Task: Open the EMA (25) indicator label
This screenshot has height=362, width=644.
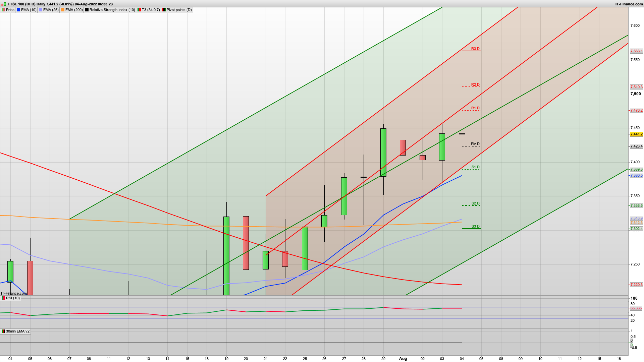Action: click(x=51, y=10)
